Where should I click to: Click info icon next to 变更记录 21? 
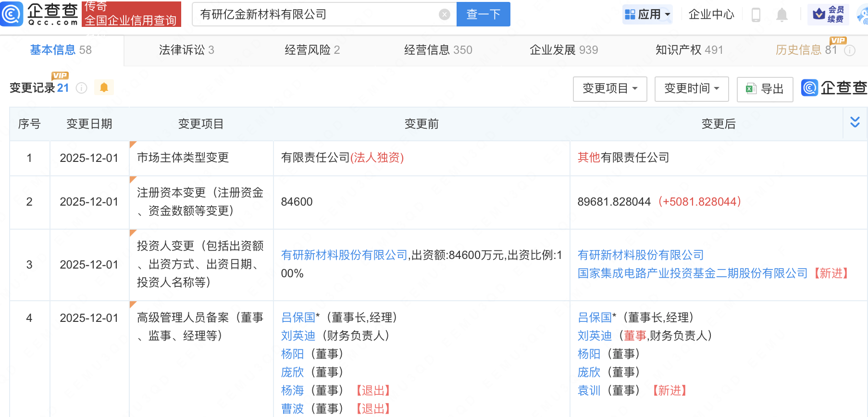click(82, 88)
